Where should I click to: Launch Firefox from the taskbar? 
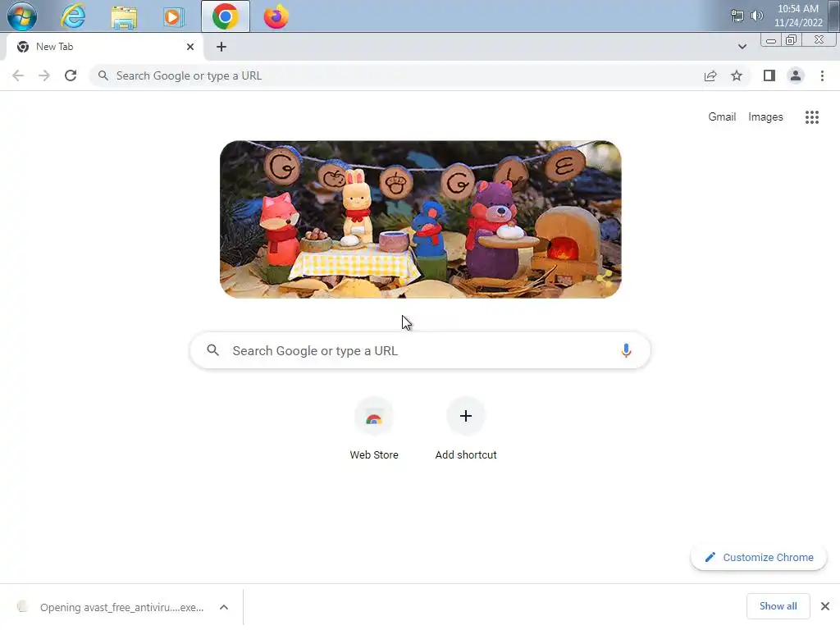pyautogui.click(x=276, y=16)
